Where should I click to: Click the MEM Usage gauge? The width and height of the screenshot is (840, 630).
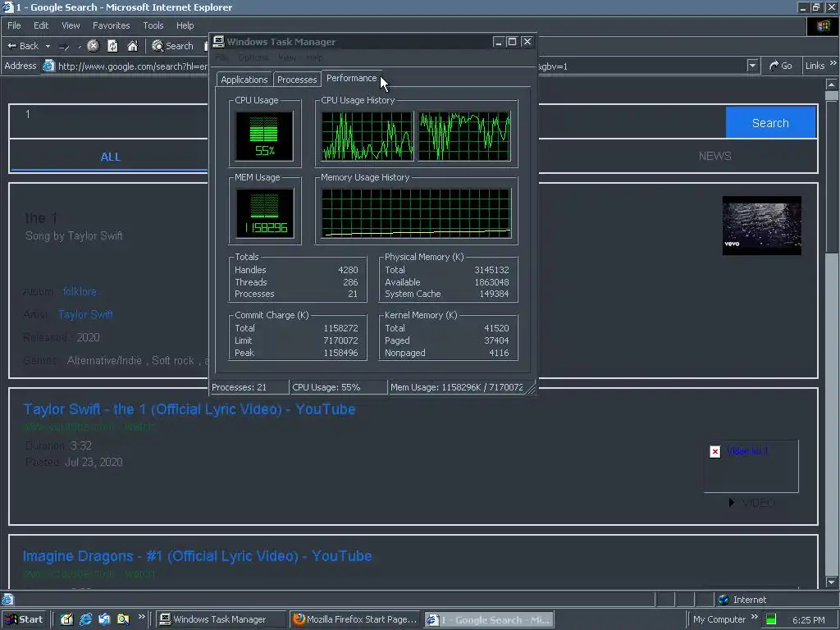pyautogui.click(x=265, y=212)
